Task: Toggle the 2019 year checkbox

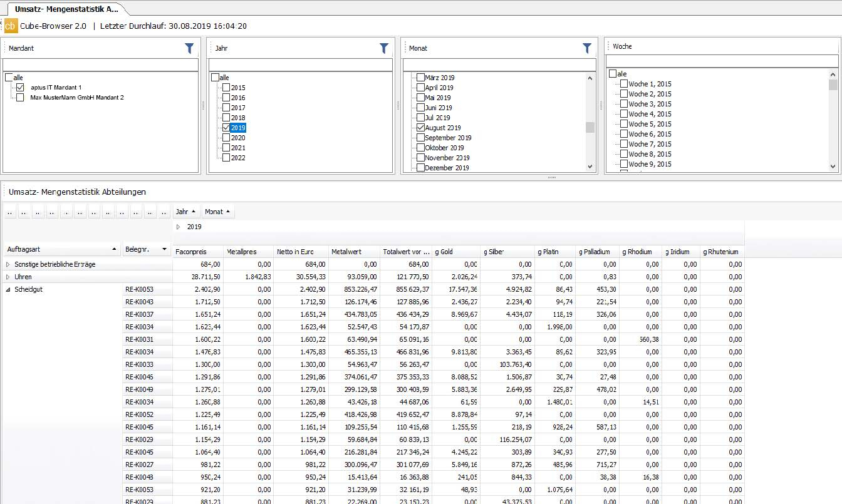Action: [x=226, y=128]
